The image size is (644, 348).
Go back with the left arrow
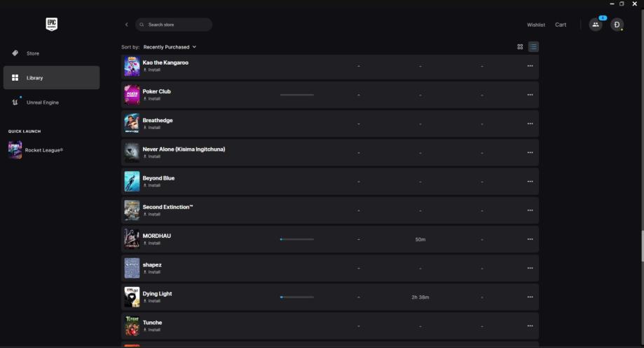[127, 25]
